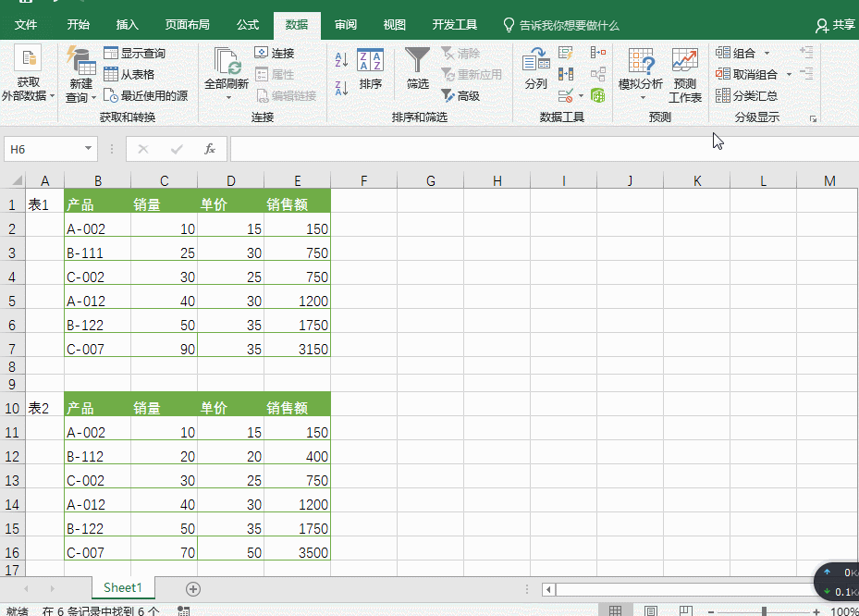Click the Data Validation icon
Image resolution: width=859 pixels, height=616 pixels.
tap(566, 96)
